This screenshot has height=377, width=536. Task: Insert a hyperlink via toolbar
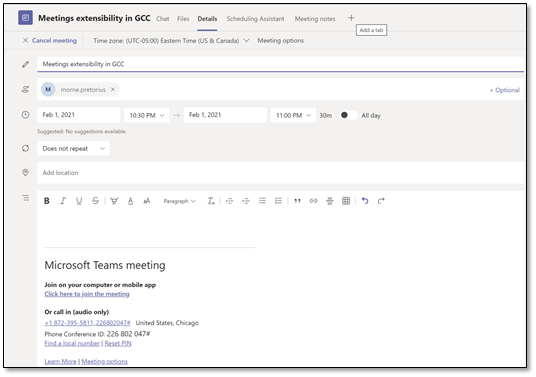pyautogui.click(x=313, y=201)
